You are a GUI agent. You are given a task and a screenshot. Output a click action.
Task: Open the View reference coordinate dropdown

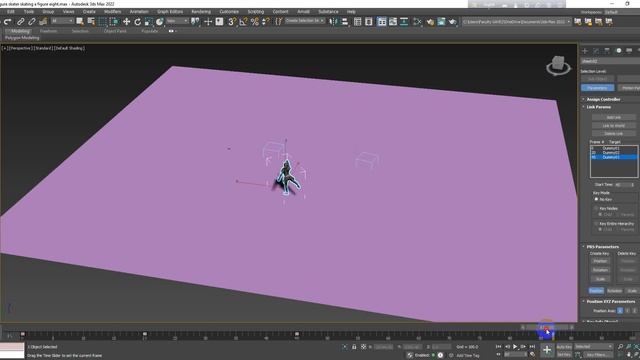coord(178,21)
